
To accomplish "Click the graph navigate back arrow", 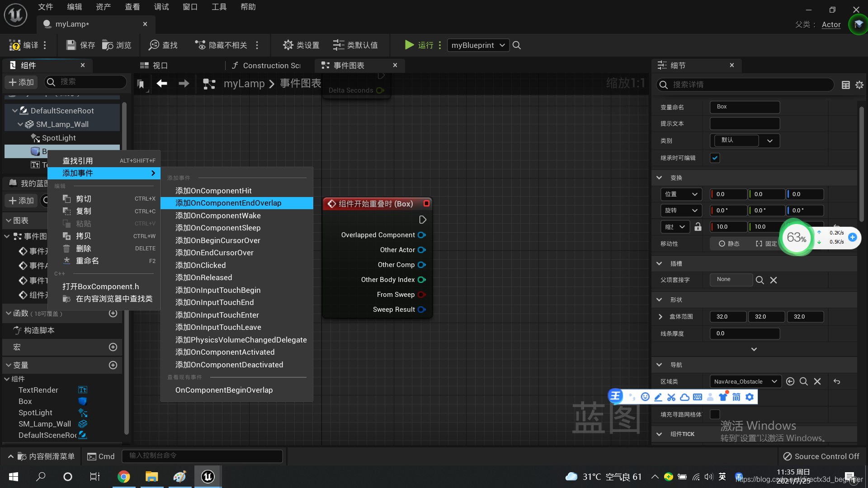I will [162, 84].
